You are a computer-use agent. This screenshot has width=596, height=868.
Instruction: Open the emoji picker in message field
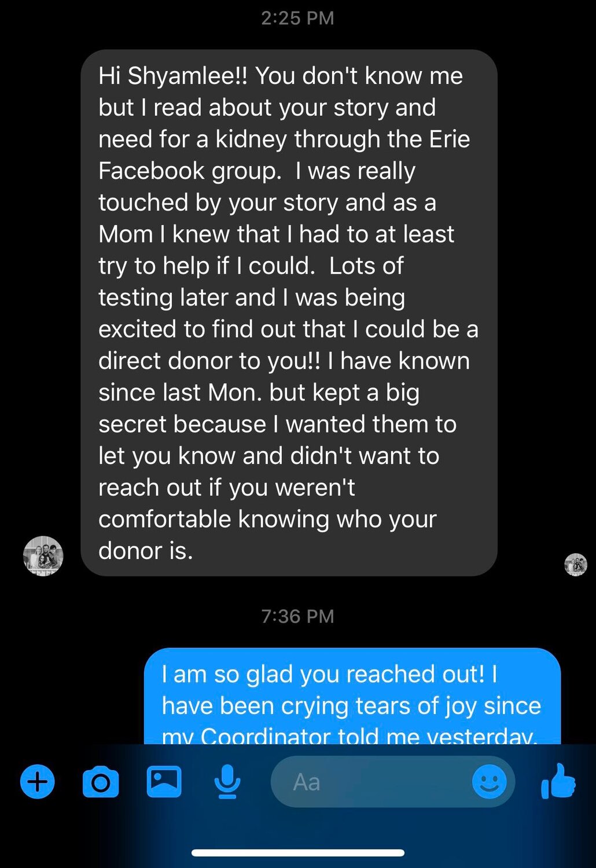pos(489,782)
